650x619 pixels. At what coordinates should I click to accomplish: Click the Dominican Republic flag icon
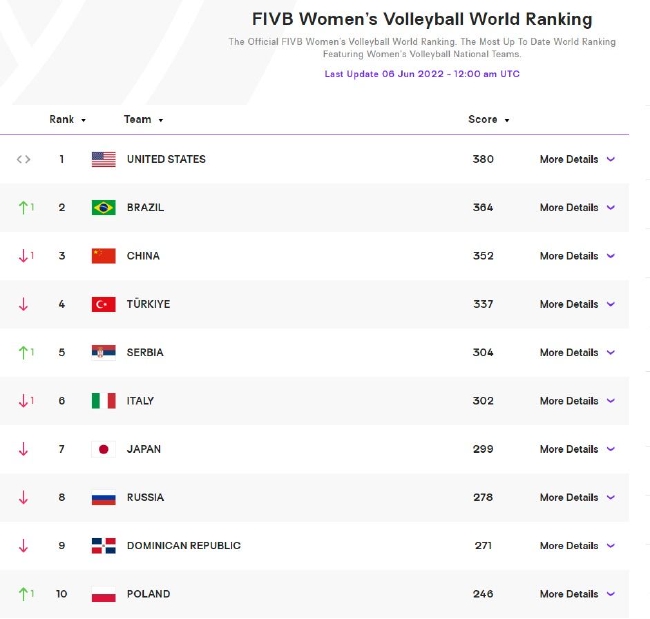tap(104, 546)
